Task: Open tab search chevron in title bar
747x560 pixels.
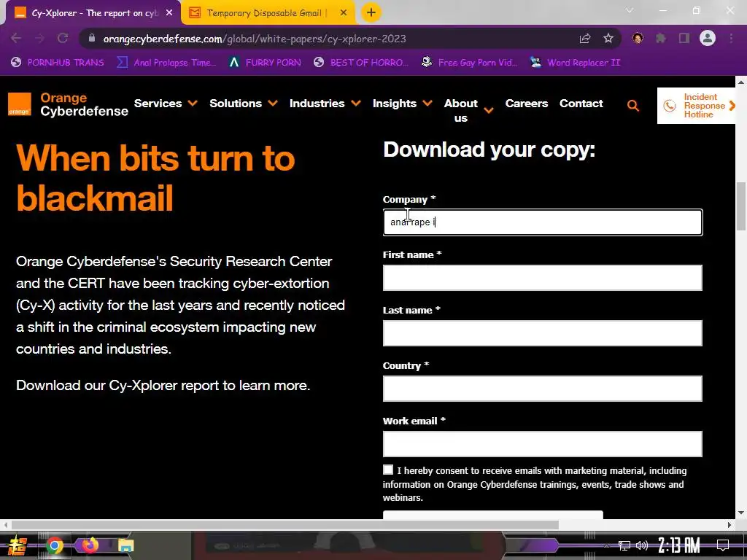Action: (x=630, y=10)
